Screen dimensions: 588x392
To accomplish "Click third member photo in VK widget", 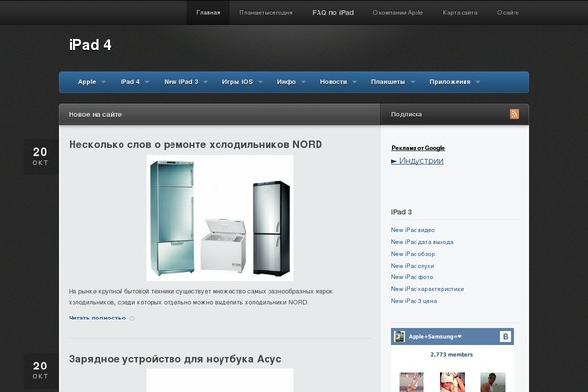I will tap(493, 382).
